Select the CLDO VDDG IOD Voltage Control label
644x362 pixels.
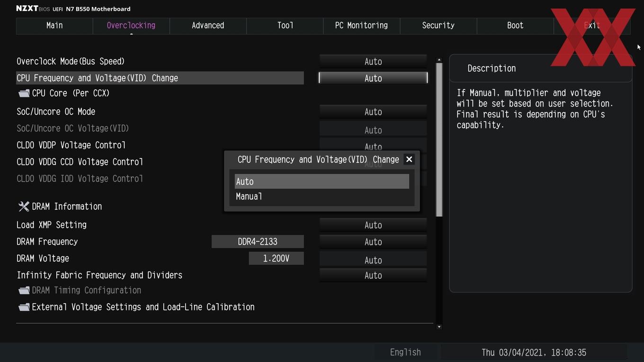pyautogui.click(x=80, y=178)
